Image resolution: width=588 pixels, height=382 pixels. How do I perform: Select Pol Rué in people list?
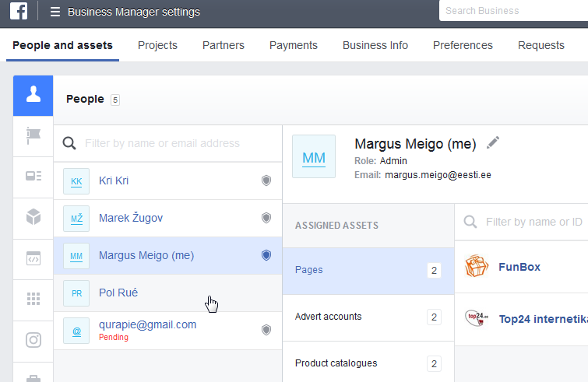(x=118, y=293)
